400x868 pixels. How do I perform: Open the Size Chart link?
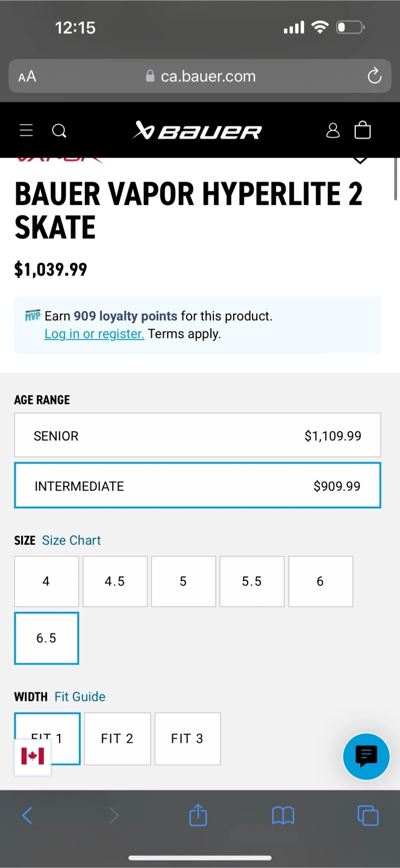coord(71,540)
